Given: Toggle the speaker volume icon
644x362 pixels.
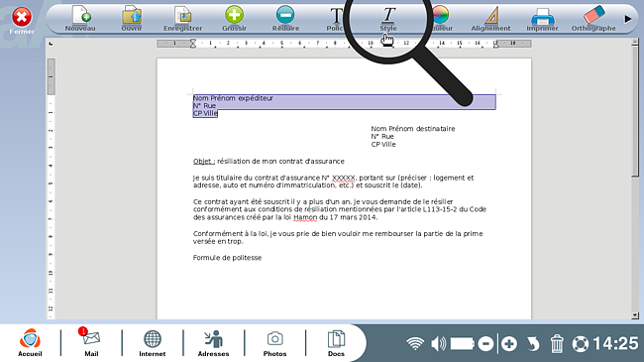Looking at the screenshot, I should (x=438, y=343).
